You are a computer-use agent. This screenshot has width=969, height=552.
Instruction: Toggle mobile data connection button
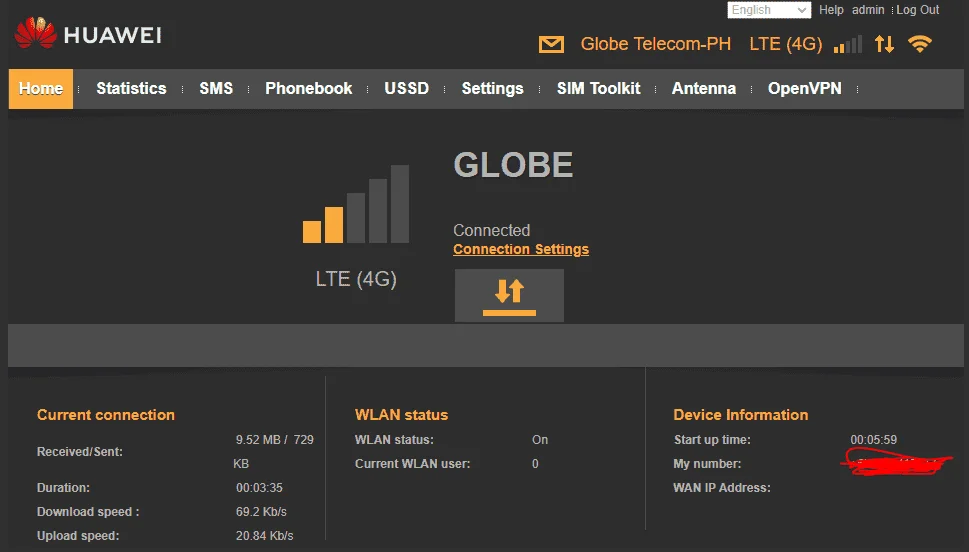pyautogui.click(x=509, y=295)
